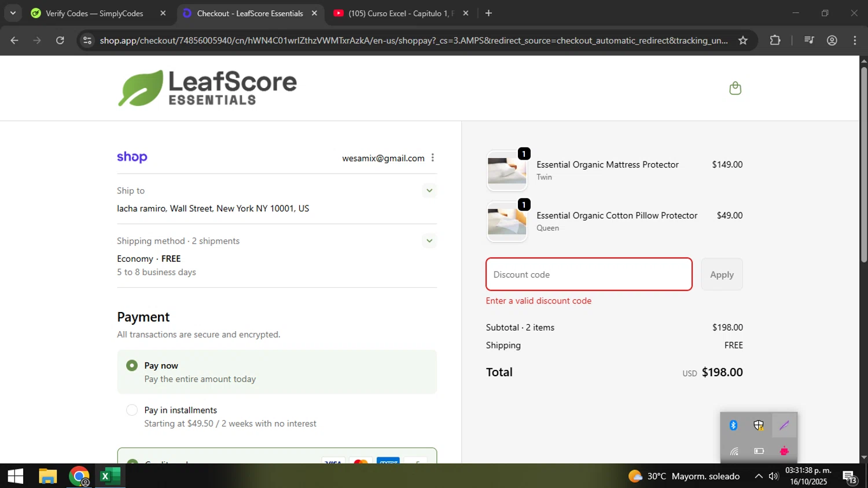Viewport: 868px width, 488px height.
Task: Click Chrome icon in taskbar
Action: click(79, 476)
